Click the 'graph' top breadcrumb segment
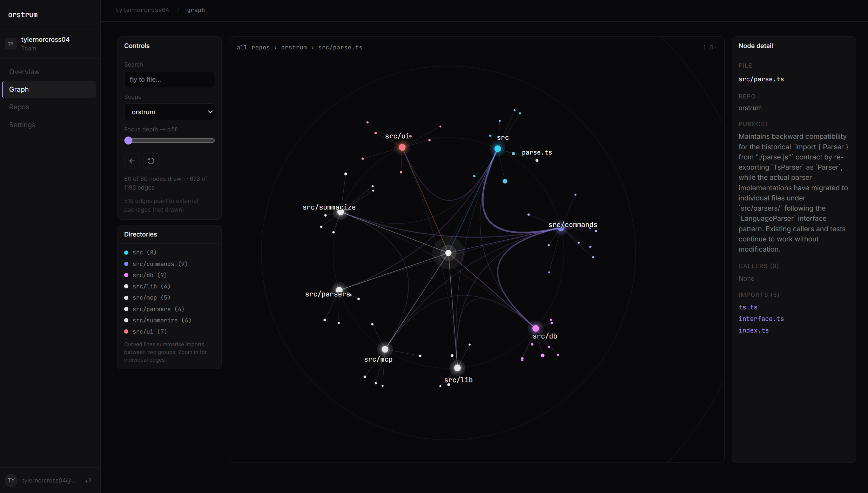The height and width of the screenshot is (493, 868). [x=196, y=10]
